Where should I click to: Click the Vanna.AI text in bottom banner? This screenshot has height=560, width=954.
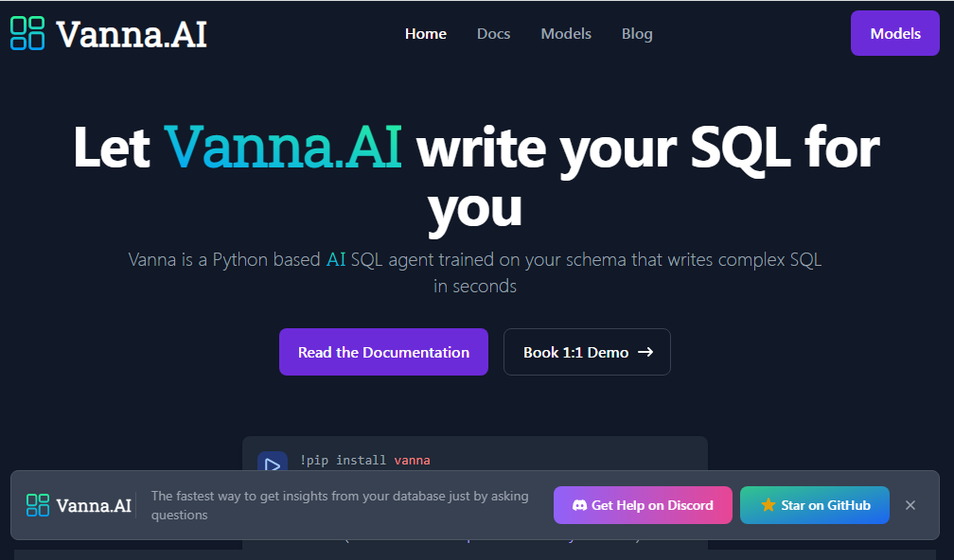(94, 505)
